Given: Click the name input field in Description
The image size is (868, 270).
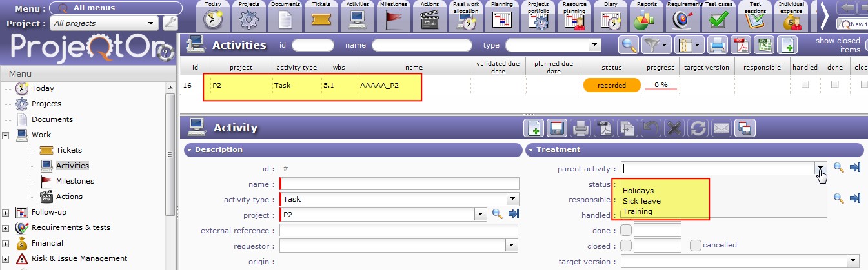Looking at the screenshot, I should (399, 184).
